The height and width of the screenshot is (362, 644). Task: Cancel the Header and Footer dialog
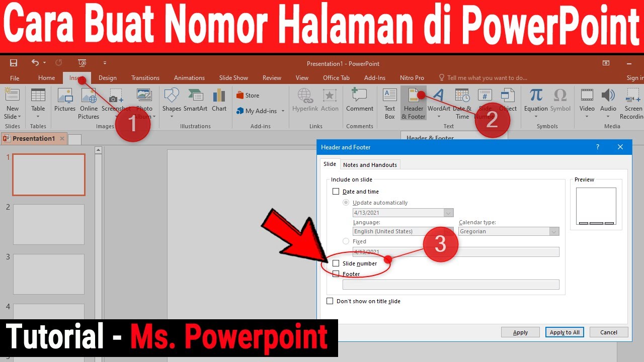tap(609, 332)
